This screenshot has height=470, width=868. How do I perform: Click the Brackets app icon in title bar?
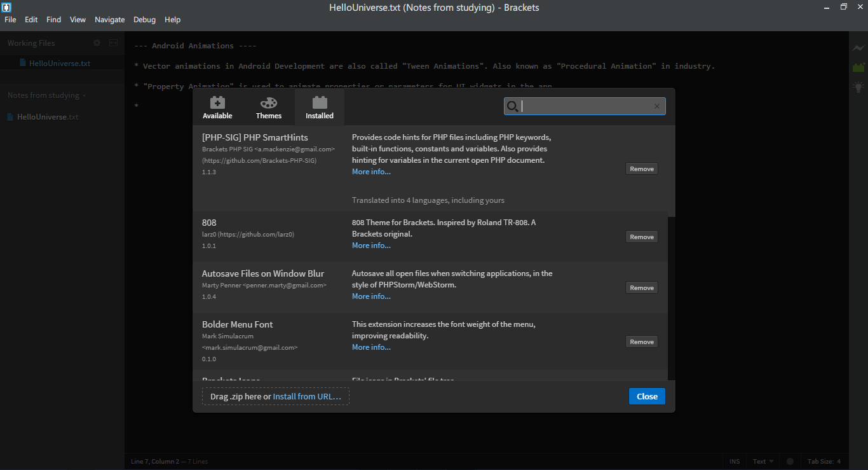(x=6, y=7)
